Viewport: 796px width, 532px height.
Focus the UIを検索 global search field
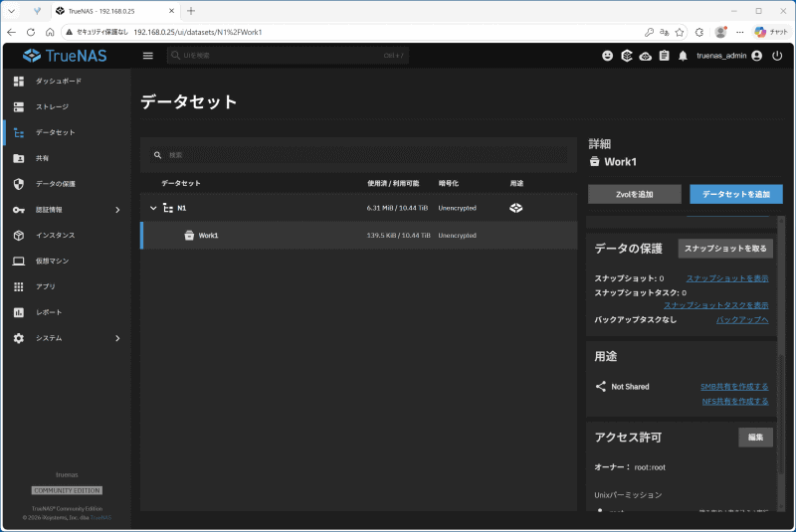pyautogui.click(x=288, y=56)
